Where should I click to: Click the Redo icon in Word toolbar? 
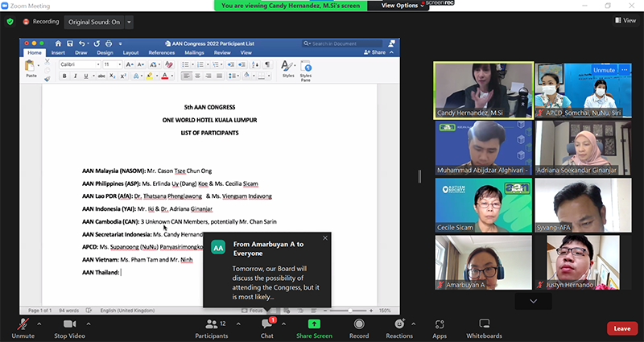click(97, 43)
